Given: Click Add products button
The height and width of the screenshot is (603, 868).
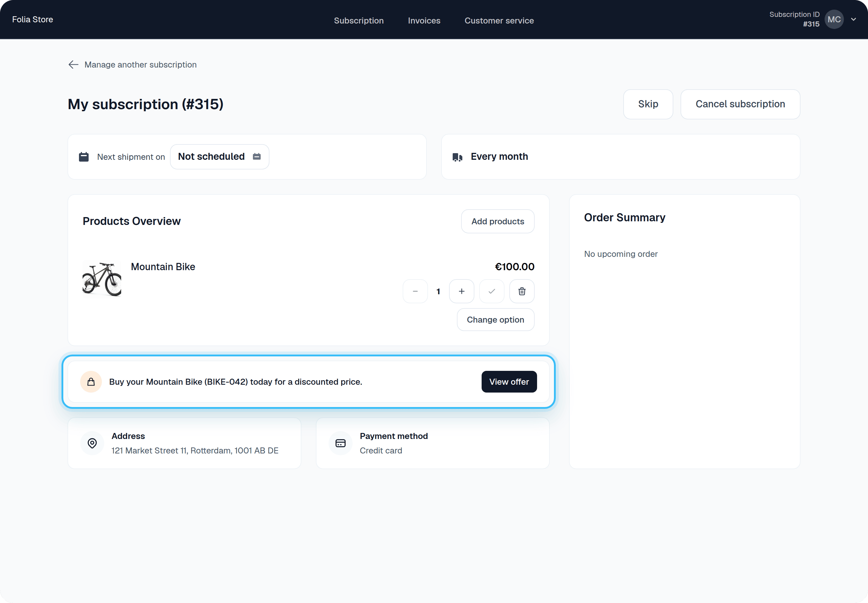Looking at the screenshot, I should coord(498,221).
